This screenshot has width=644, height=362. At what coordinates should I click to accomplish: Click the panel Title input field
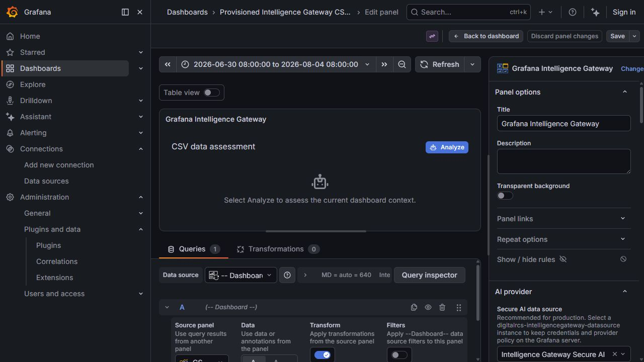563,124
